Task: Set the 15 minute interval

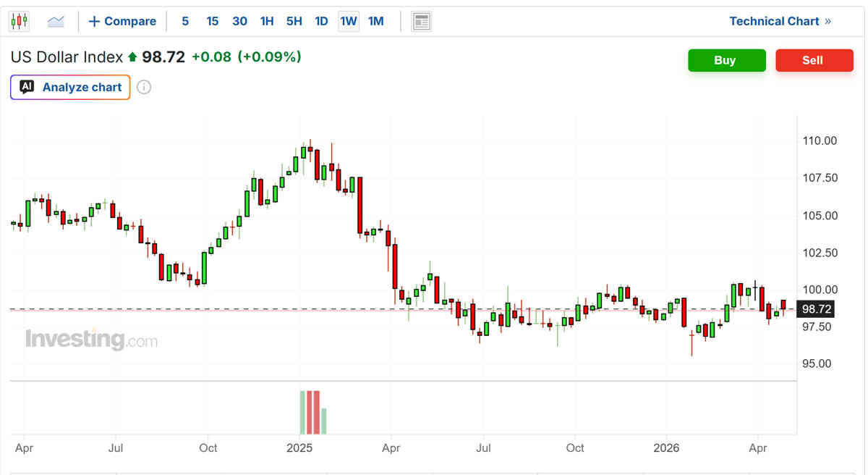Action: click(x=212, y=21)
